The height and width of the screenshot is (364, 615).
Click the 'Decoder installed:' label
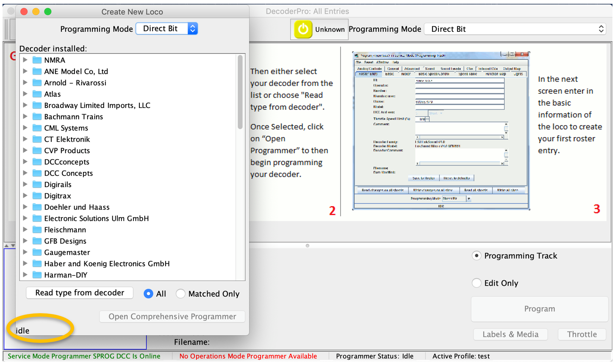(x=53, y=49)
